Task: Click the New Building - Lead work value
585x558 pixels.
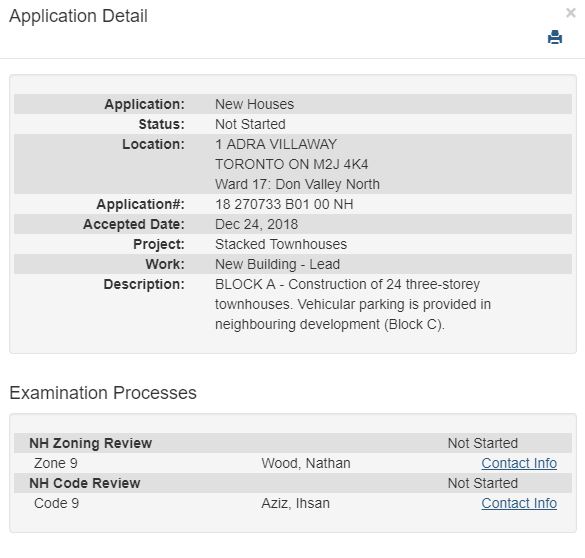Action: (x=278, y=264)
